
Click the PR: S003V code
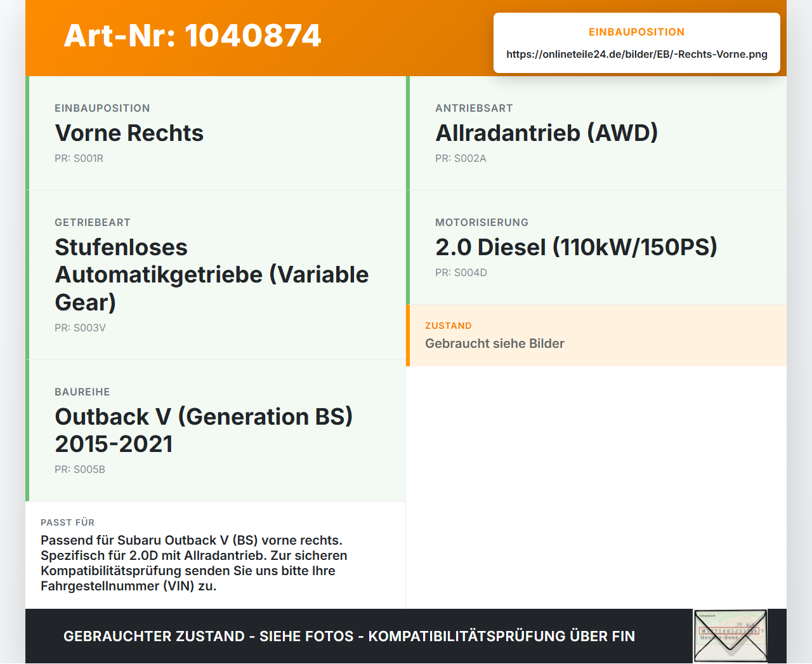click(80, 328)
